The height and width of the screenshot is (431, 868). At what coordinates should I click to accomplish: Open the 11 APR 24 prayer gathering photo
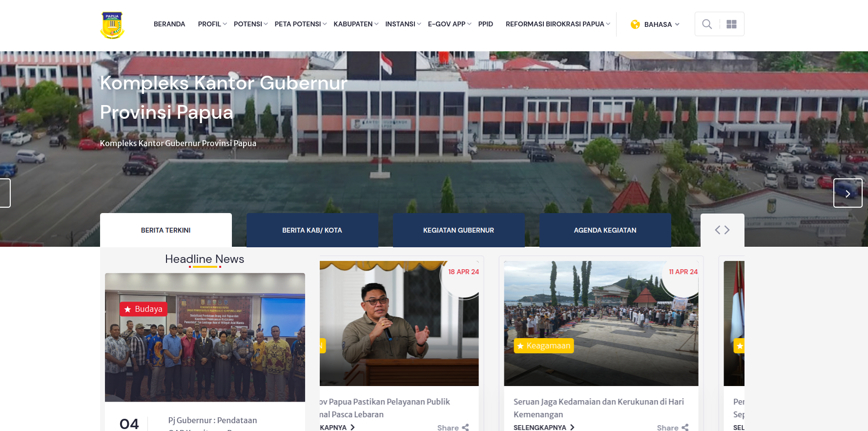601,323
